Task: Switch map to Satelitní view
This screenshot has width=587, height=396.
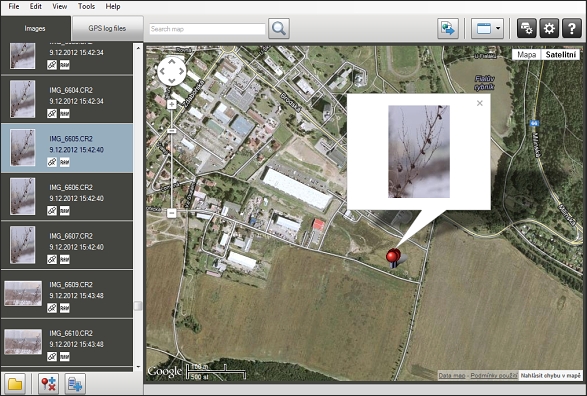Action: pyautogui.click(x=560, y=55)
